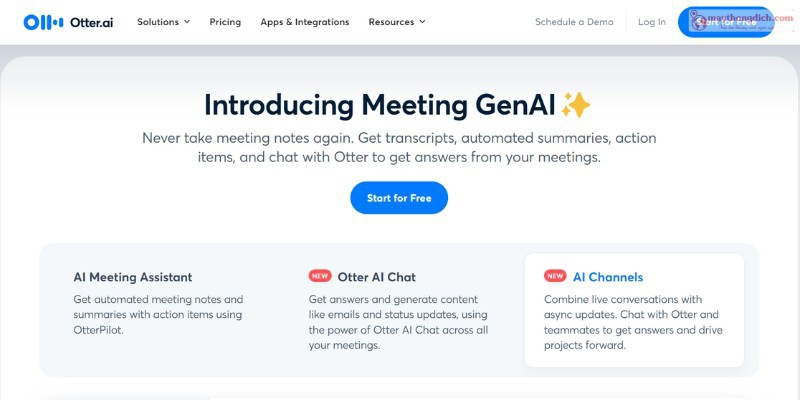The height and width of the screenshot is (400, 800).
Task: Click the NEW badge beside AI Channels
Action: click(555, 277)
